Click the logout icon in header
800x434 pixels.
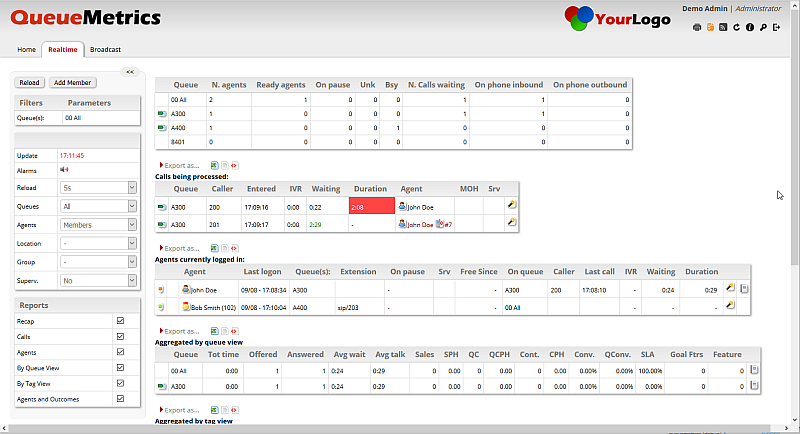pyautogui.click(x=776, y=27)
